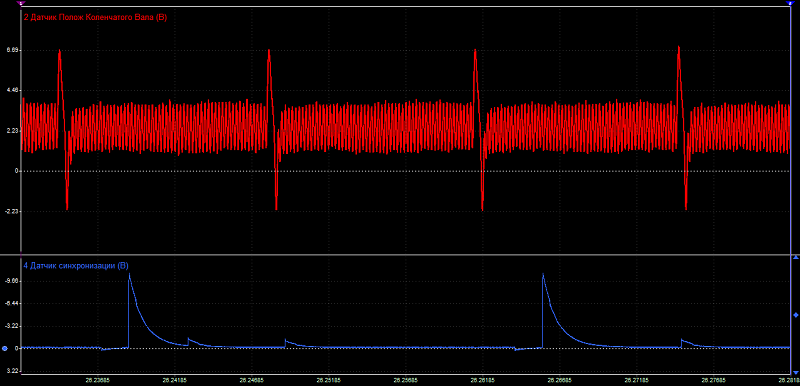Click the -2.23 voltage axis label
Image resolution: width=800 pixels, height=386 pixels.
[11, 211]
